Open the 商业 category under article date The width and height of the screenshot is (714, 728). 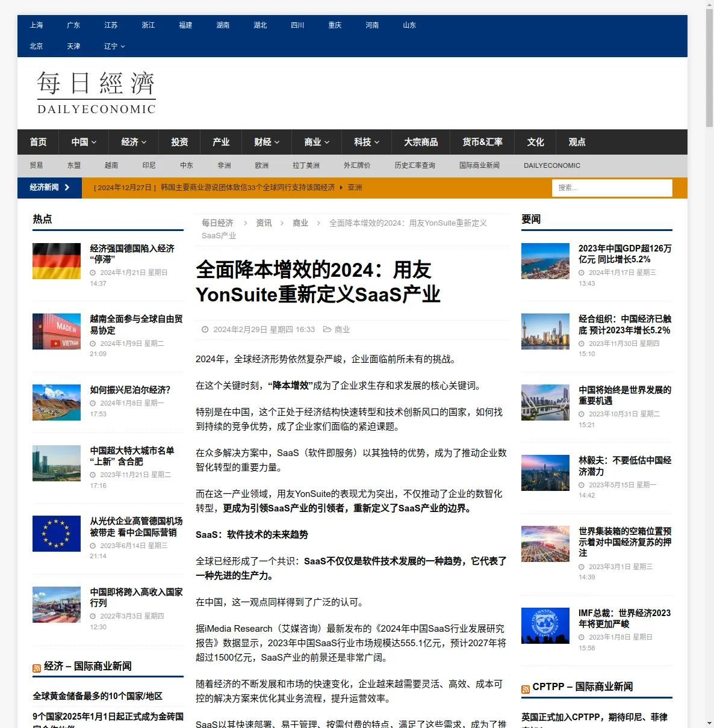point(342,330)
